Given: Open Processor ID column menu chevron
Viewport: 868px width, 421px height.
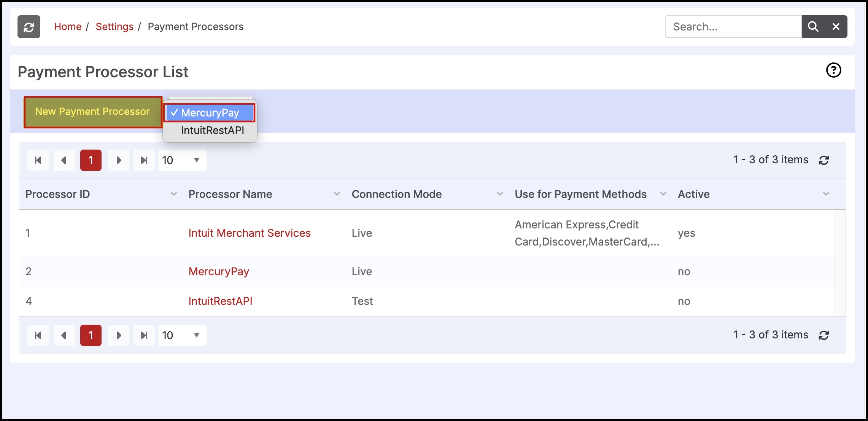Looking at the screenshot, I should click(x=174, y=194).
